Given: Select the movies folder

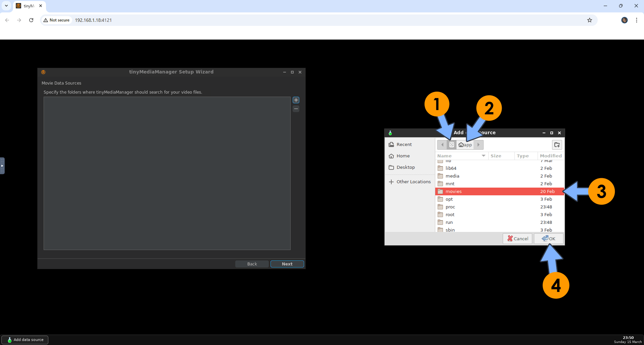Looking at the screenshot, I should coord(453,191).
